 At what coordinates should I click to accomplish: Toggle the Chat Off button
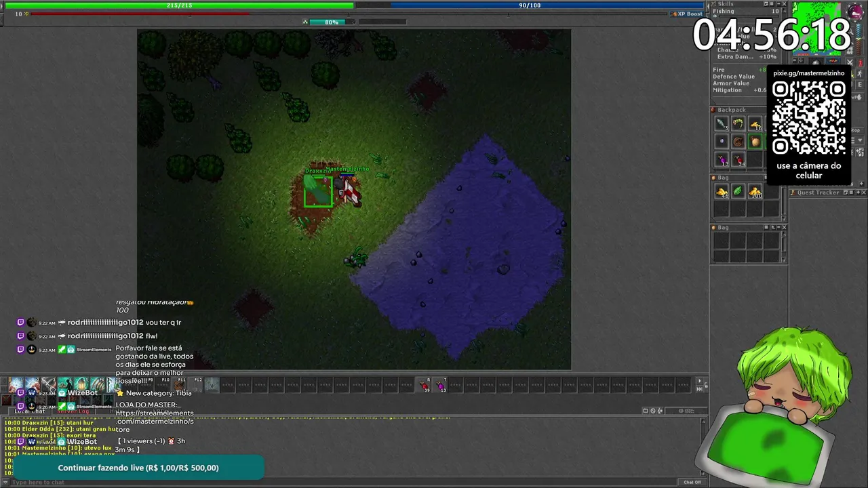point(692,483)
